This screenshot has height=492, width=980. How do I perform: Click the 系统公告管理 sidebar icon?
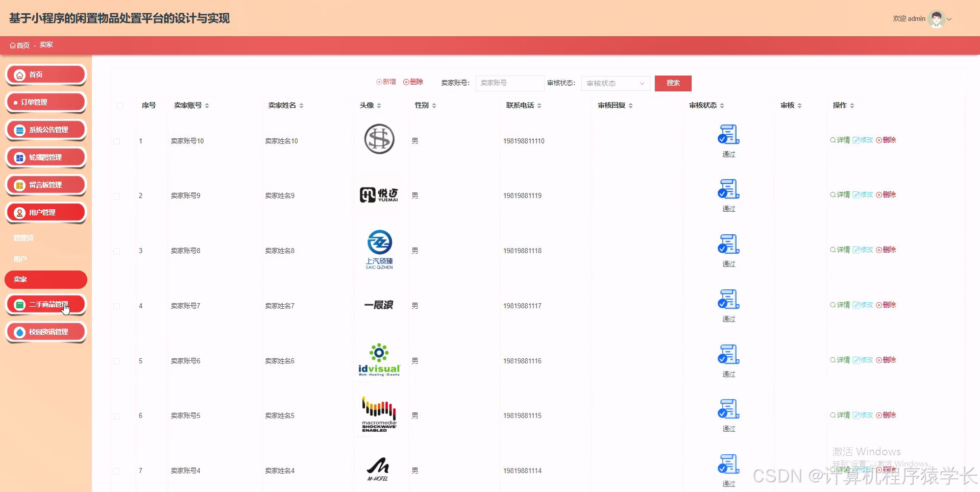click(x=19, y=130)
